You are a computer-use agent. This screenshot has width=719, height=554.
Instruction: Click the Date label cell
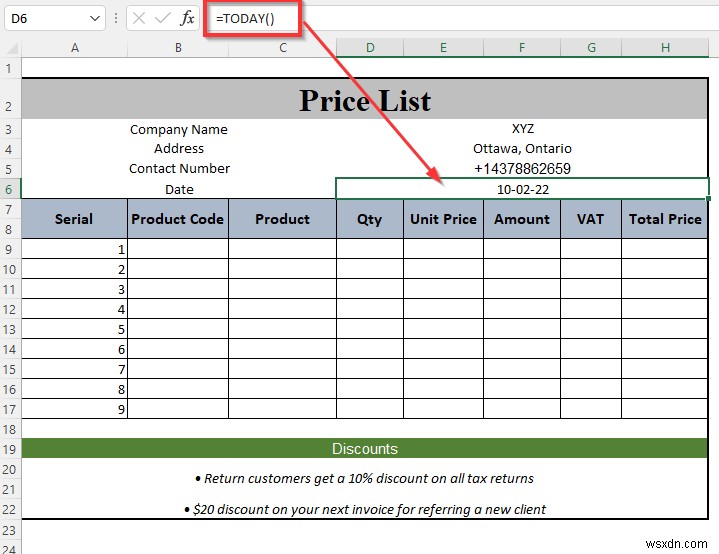(179, 189)
